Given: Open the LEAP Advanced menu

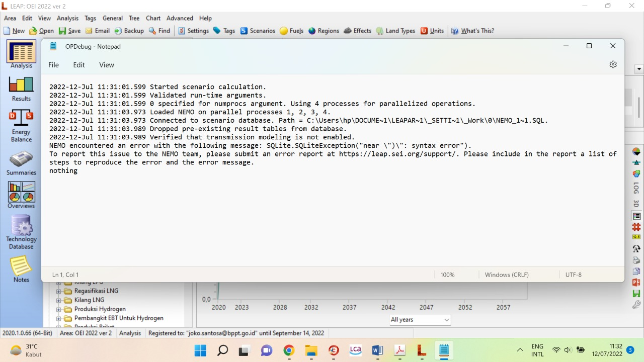Looking at the screenshot, I should click(180, 18).
